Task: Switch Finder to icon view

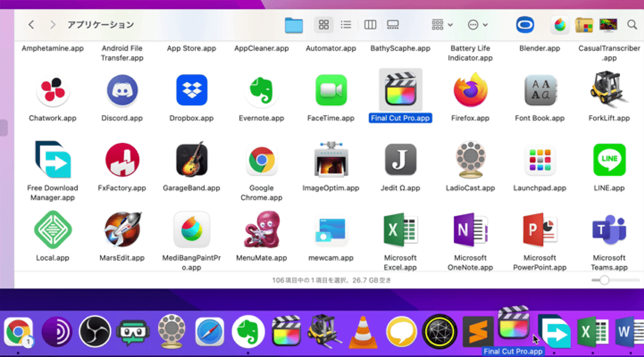Action: click(x=324, y=24)
